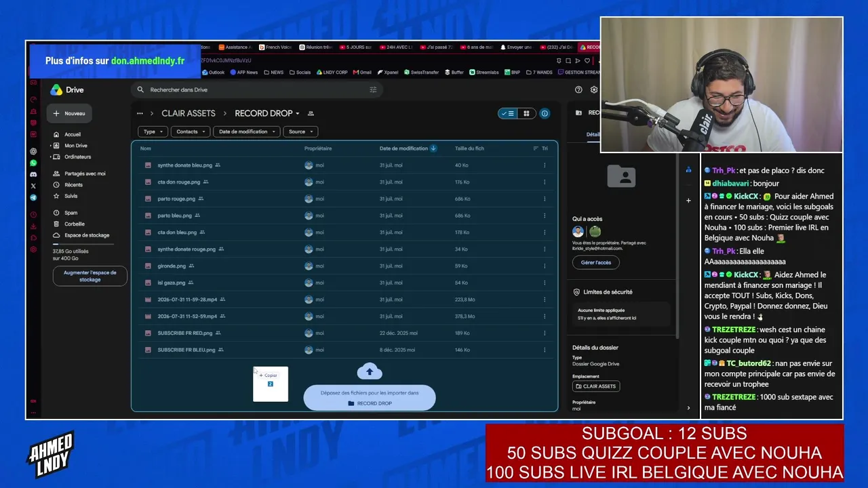This screenshot has width=868, height=488.
Task: Click the Gérer l'accès button
Action: click(x=596, y=262)
